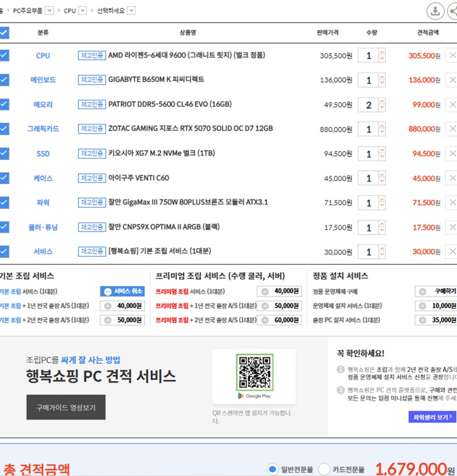Remove the CPU row with X icon
The image size is (457, 476).
(x=452, y=55)
